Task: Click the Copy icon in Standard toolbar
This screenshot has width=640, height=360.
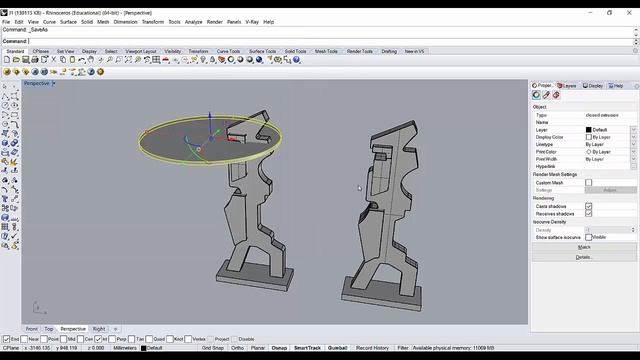Action: coord(63,60)
